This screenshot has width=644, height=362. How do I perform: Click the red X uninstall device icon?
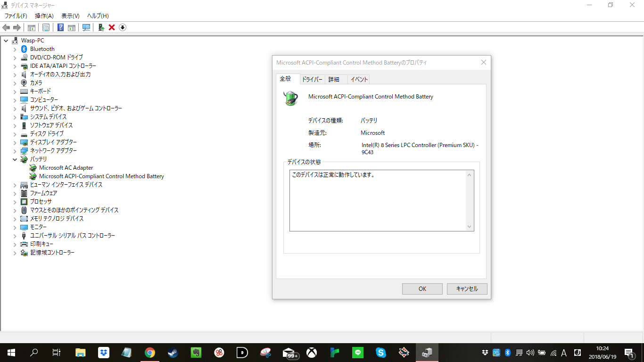pos(112,27)
